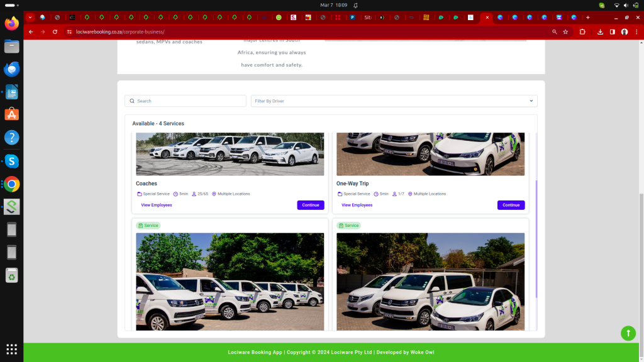Open Ubuntu Software from the dock
644x362 pixels.
point(11,114)
